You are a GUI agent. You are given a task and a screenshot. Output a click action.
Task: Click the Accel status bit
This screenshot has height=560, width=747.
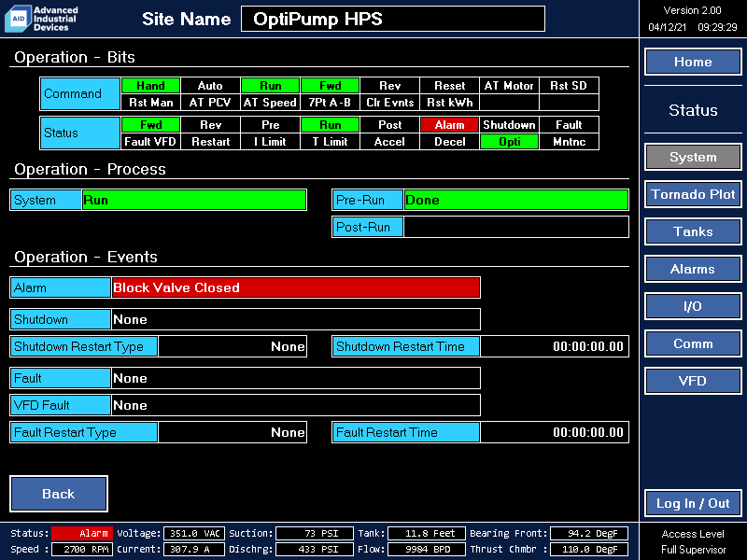point(389,142)
